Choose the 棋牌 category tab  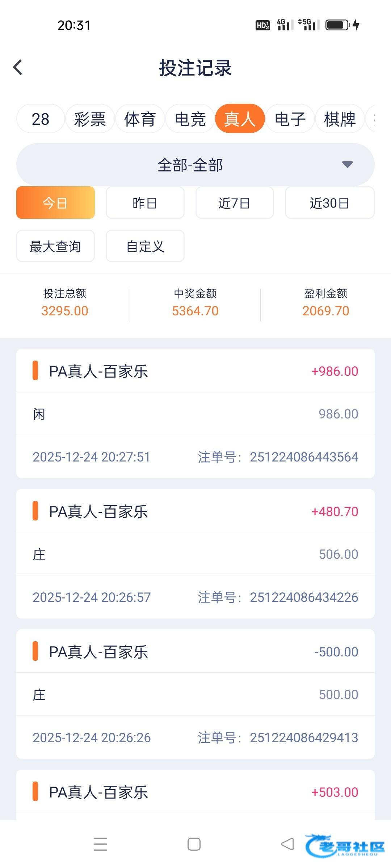coord(340,119)
